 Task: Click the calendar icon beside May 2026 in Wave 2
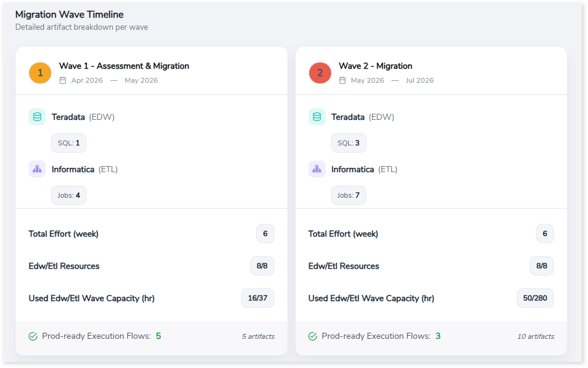(343, 80)
